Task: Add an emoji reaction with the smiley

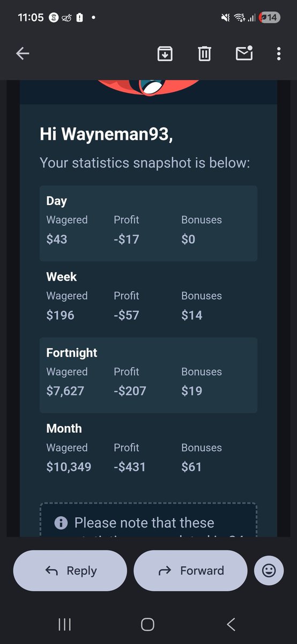Action: tap(269, 570)
